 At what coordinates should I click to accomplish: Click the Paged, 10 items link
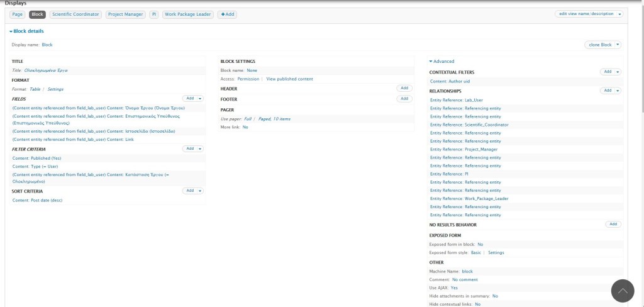(274, 118)
